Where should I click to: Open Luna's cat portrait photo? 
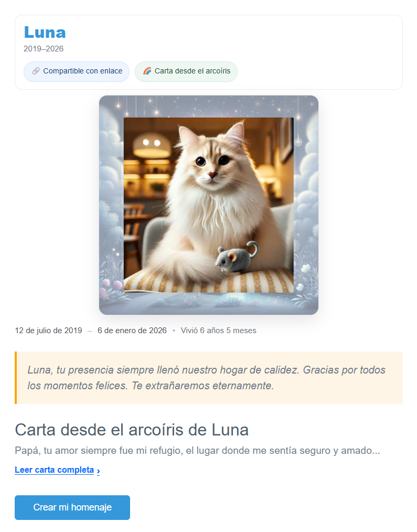click(209, 205)
